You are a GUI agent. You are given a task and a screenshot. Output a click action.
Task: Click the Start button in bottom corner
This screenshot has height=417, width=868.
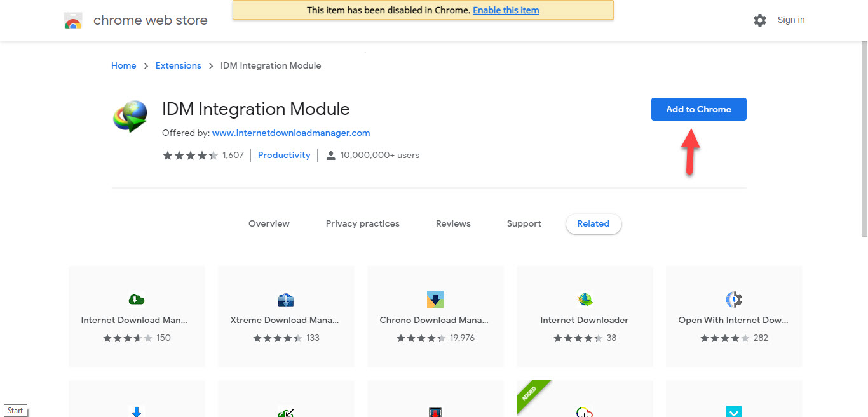(15, 411)
